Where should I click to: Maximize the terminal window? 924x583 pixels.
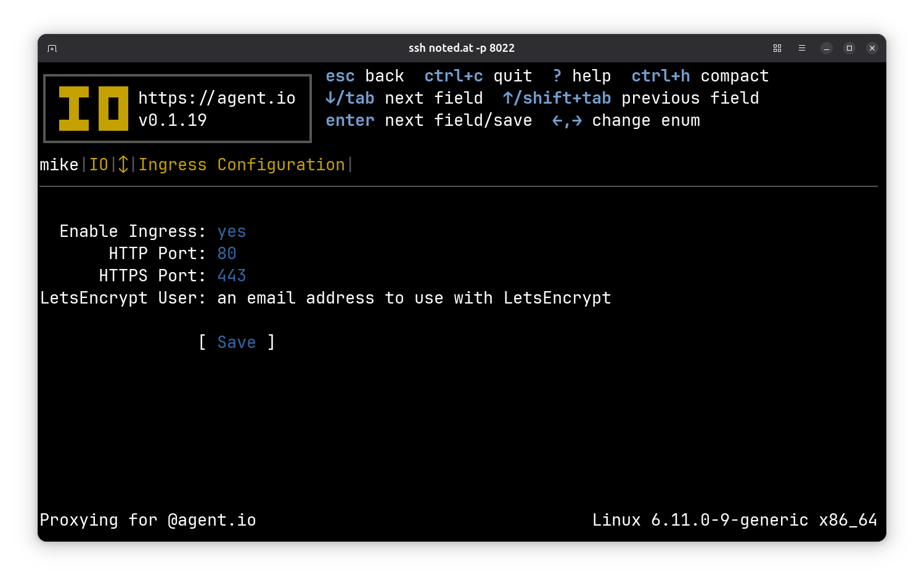849,48
